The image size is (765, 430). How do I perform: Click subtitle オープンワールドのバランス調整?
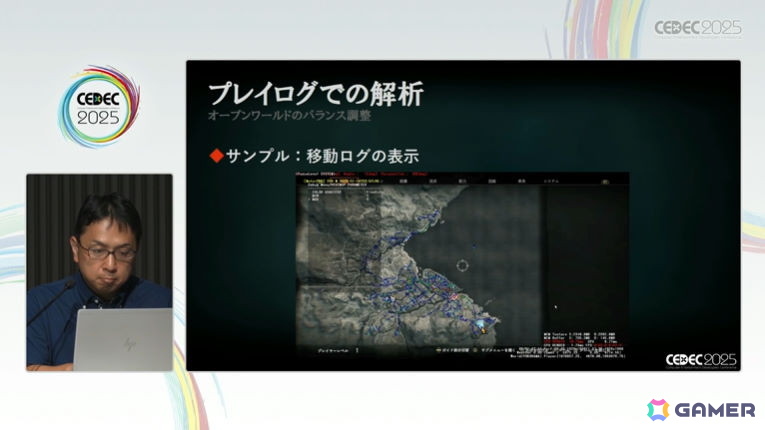[289, 116]
